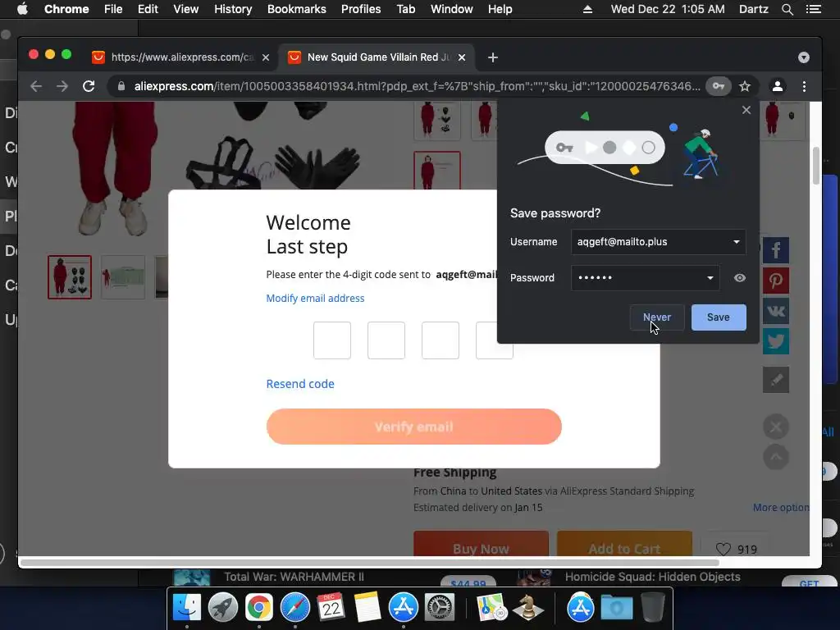Click third verification code digit box
Image resolution: width=840 pixels, height=630 pixels.
point(441,340)
